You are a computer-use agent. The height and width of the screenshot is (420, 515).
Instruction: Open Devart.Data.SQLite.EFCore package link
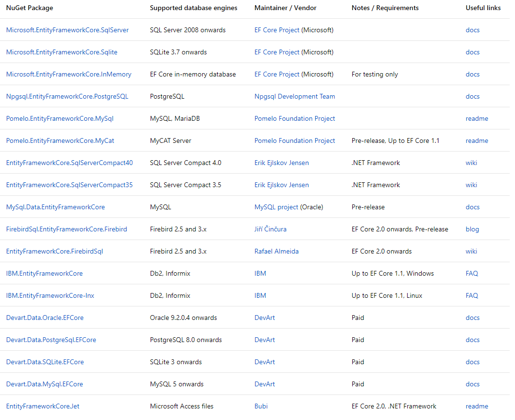pos(45,362)
